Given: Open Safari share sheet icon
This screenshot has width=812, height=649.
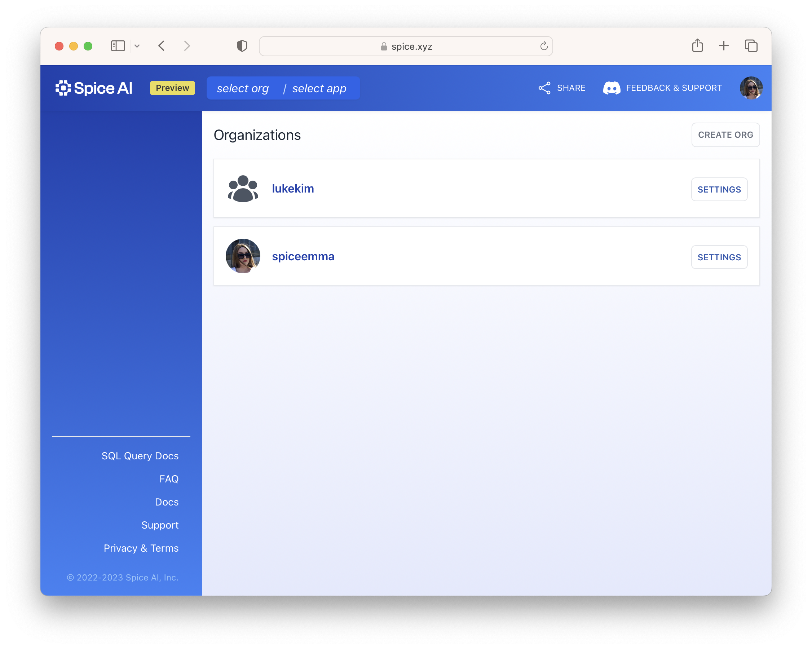Looking at the screenshot, I should 697,46.
